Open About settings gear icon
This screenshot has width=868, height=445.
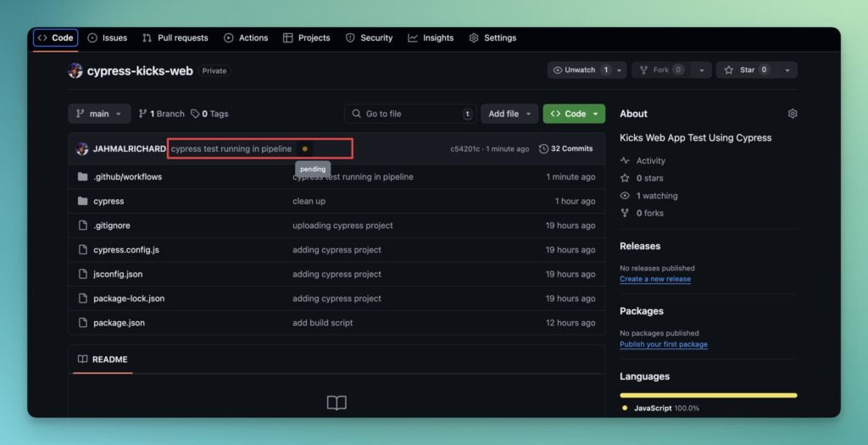(793, 114)
